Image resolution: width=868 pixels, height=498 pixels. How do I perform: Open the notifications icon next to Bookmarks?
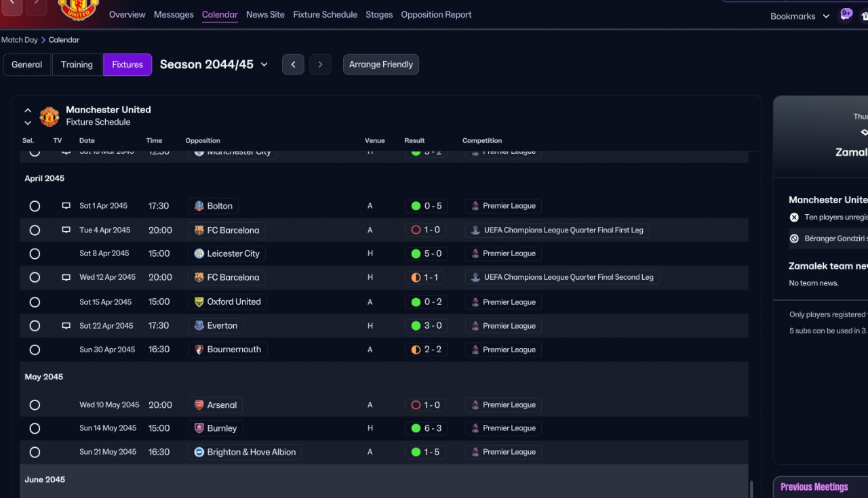[846, 14]
